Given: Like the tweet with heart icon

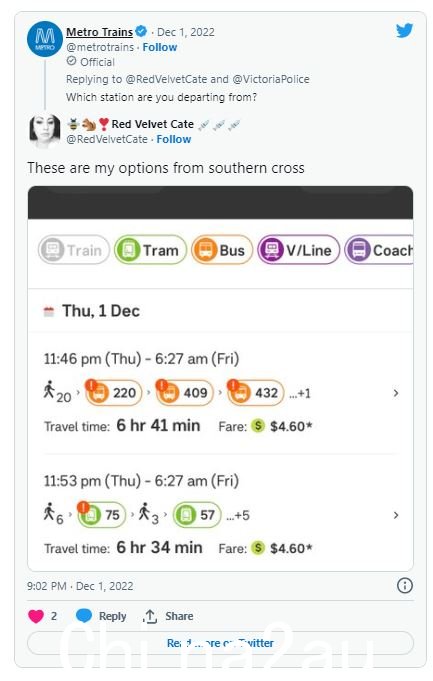Looking at the screenshot, I should pyautogui.click(x=36, y=616).
